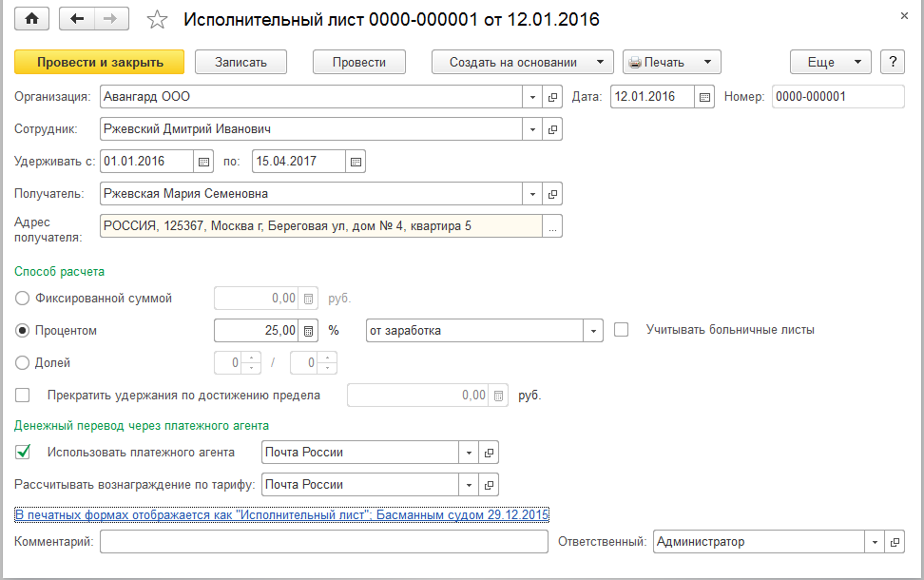Open Ответственный Администратор record

[x=895, y=542]
